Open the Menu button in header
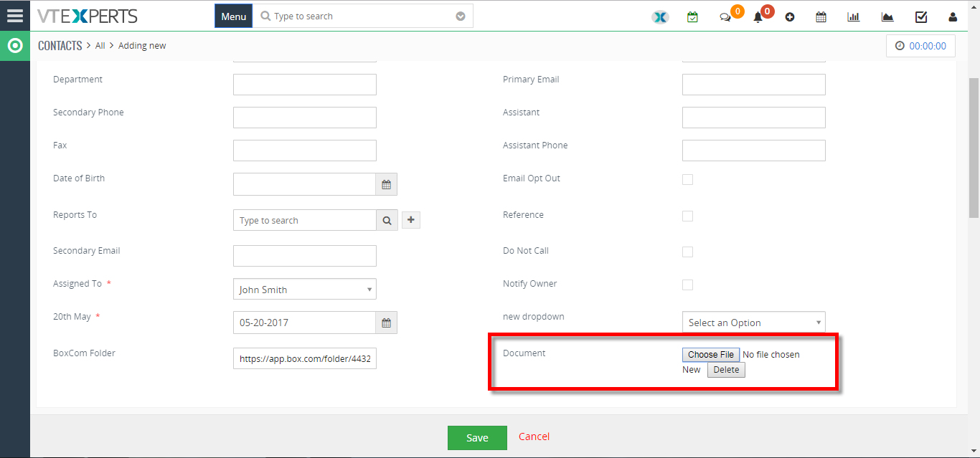The height and width of the screenshot is (458, 980). [x=234, y=16]
